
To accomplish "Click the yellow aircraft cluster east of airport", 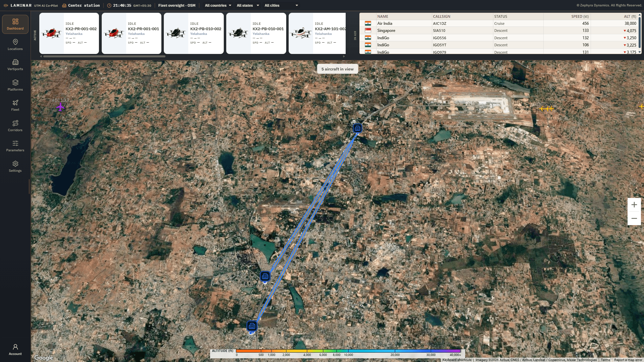I will [546, 108].
